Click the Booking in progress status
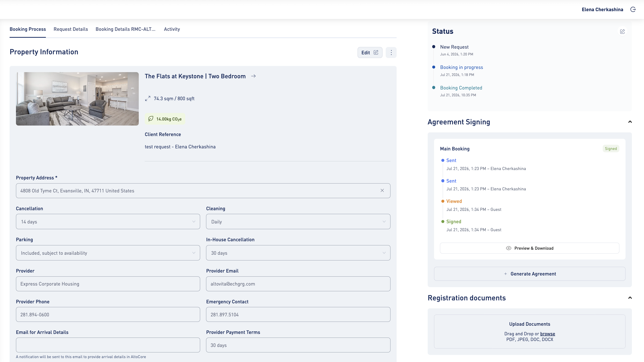Screen dimensions: 644x362 (461, 67)
